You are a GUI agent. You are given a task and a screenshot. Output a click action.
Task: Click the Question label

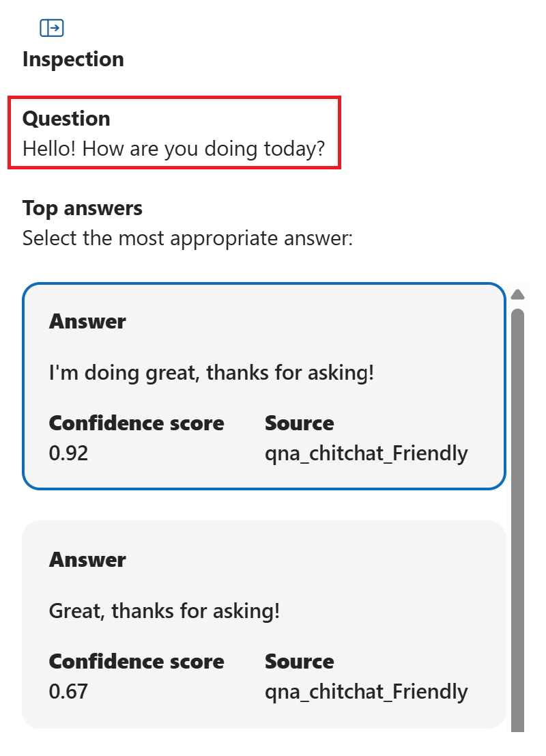click(x=66, y=119)
